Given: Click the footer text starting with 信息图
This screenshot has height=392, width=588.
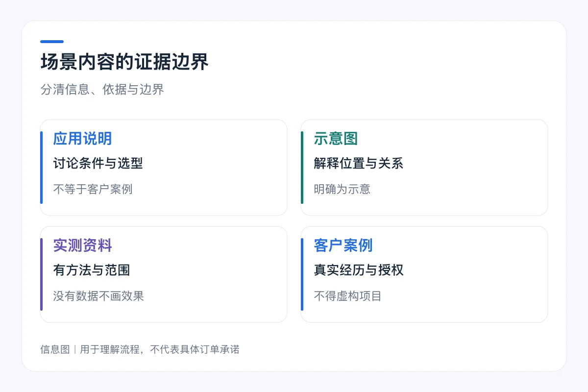Looking at the screenshot, I should (x=140, y=349).
